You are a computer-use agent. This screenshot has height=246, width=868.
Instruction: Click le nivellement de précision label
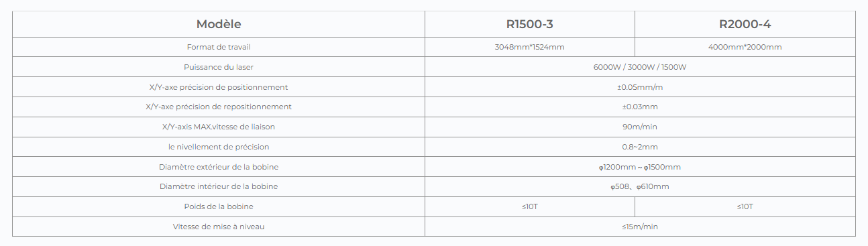tap(219, 147)
